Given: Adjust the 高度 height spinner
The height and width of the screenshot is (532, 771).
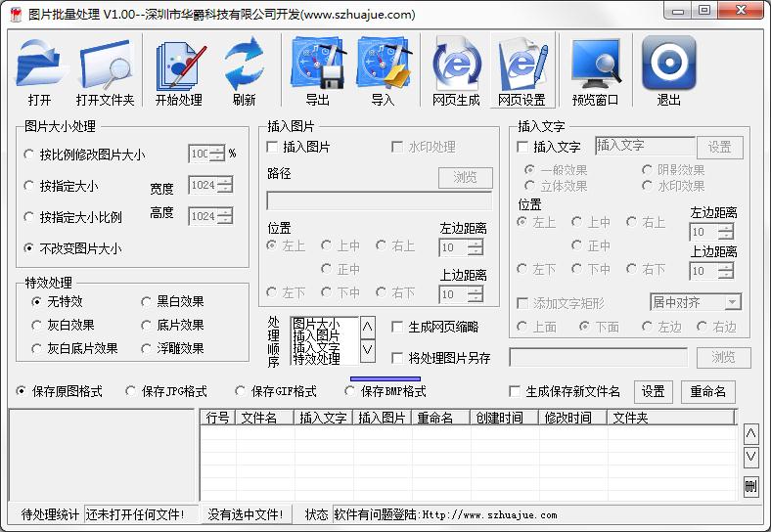Looking at the screenshot, I should tap(225, 216).
